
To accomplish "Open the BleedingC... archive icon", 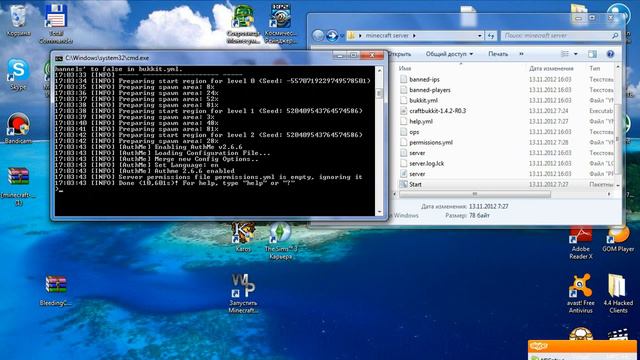I will pos(56,291).
